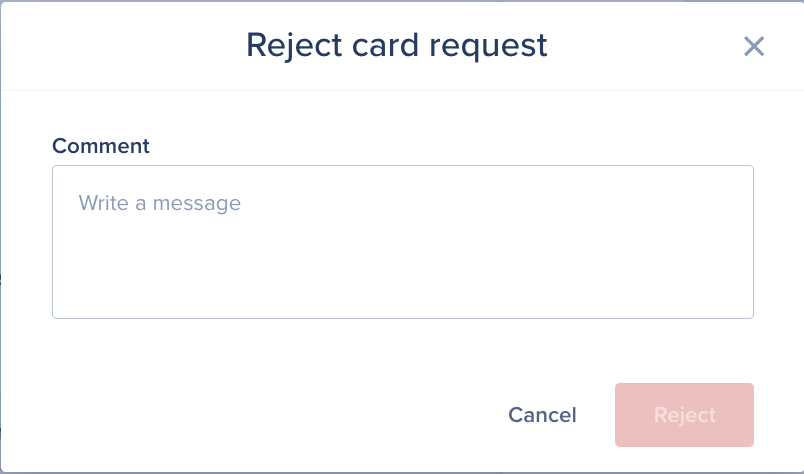Confirm rejection with the Reject button
The height and width of the screenshot is (474, 804).
click(684, 415)
